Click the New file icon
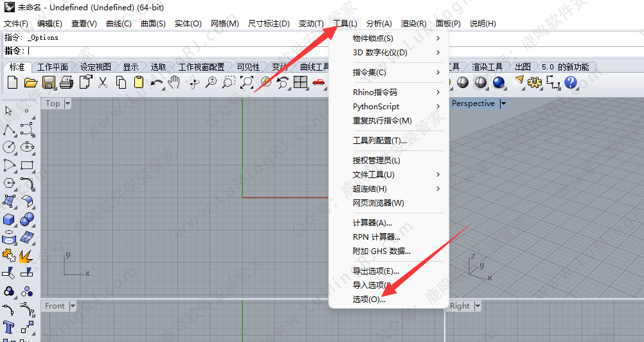The height and width of the screenshot is (342, 644). click(12, 82)
